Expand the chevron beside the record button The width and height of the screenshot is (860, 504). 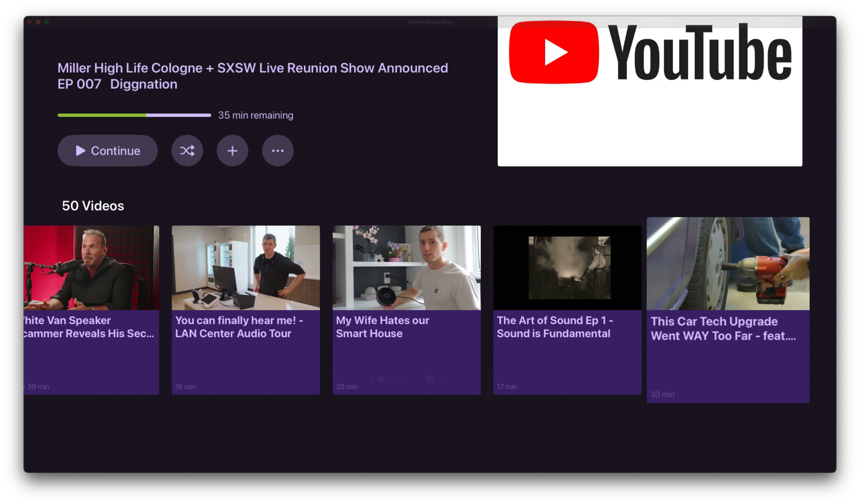(442, 379)
